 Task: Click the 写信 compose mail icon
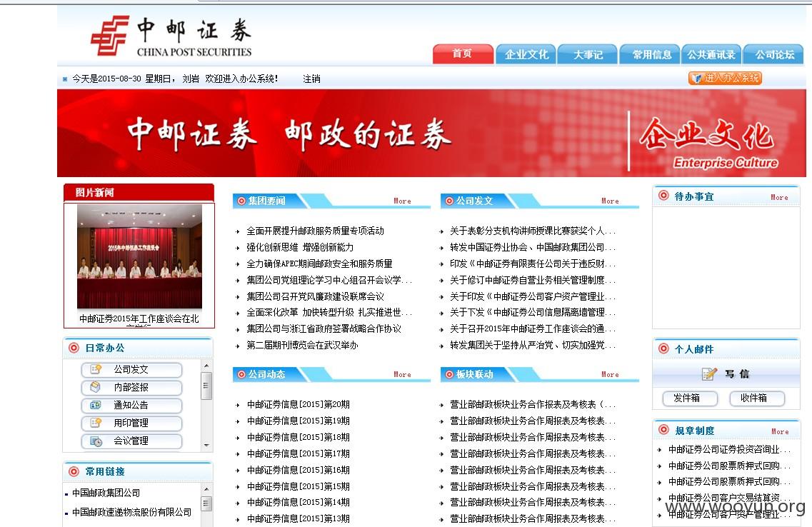[x=709, y=373]
